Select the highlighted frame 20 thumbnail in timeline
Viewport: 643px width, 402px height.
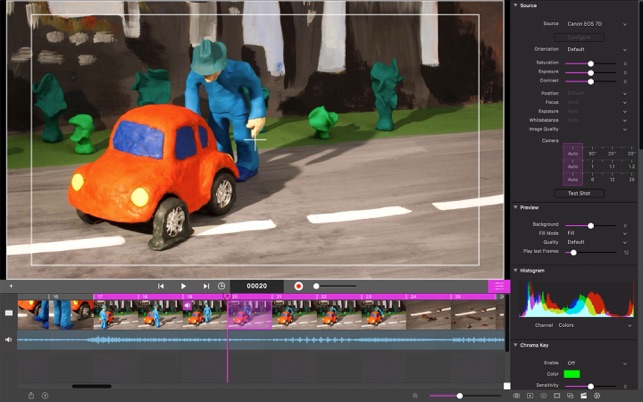(x=249, y=315)
